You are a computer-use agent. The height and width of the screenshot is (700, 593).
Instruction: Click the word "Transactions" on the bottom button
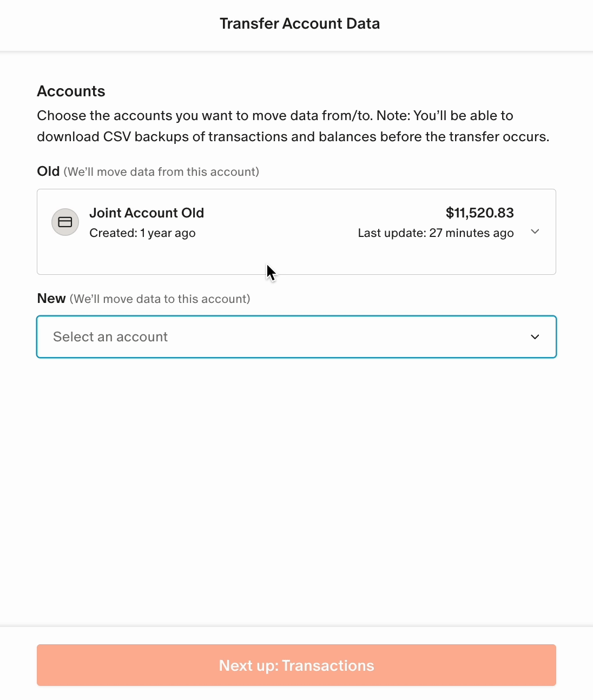[328, 665]
